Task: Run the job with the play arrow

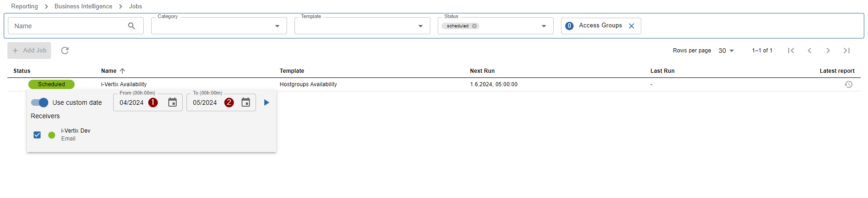Action: [x=267, y=102]
